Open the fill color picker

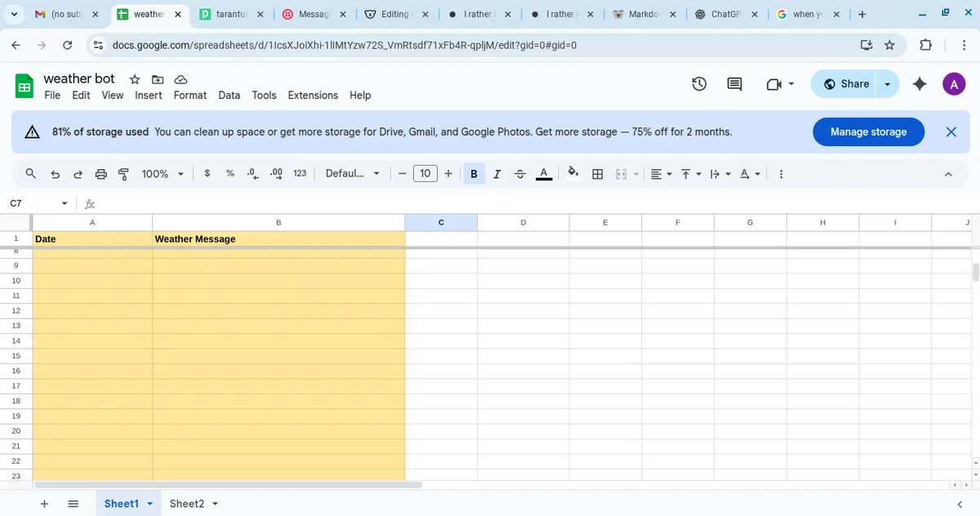pos(572,173)
